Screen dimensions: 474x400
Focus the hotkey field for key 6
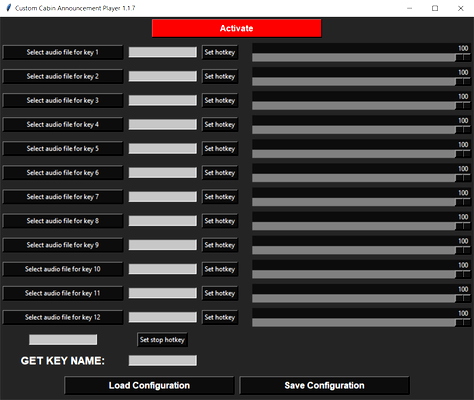coord(163,173)
